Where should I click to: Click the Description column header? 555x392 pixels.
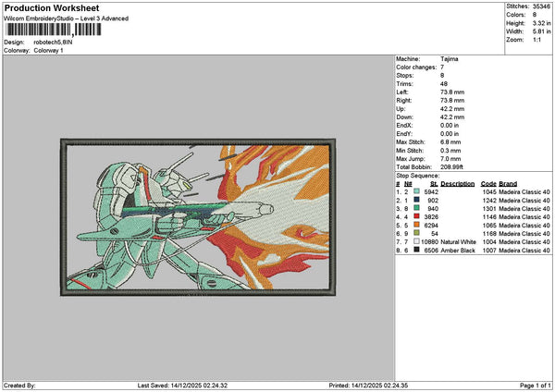click(458, 183)
